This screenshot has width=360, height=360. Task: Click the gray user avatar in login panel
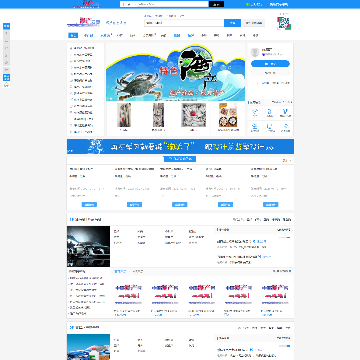pyautogui.click(x=255, y=52)
